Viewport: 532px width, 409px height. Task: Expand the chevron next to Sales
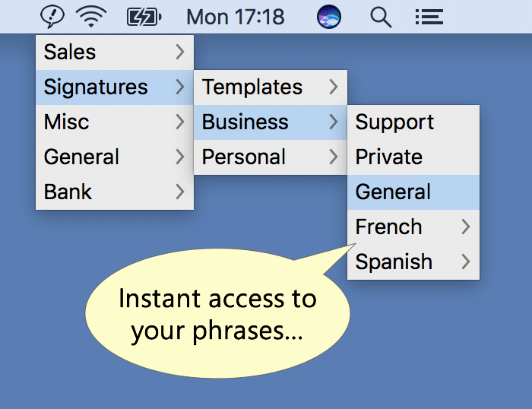[180, 52]
